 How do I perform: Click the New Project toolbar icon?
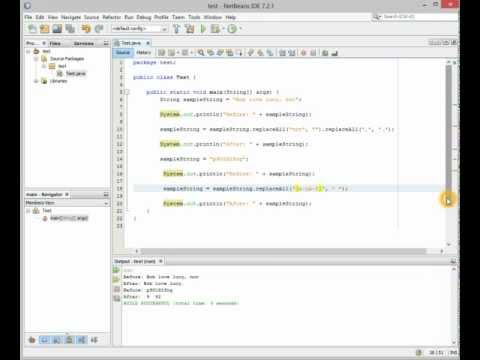pyautogui.click(x=44, y=29)
